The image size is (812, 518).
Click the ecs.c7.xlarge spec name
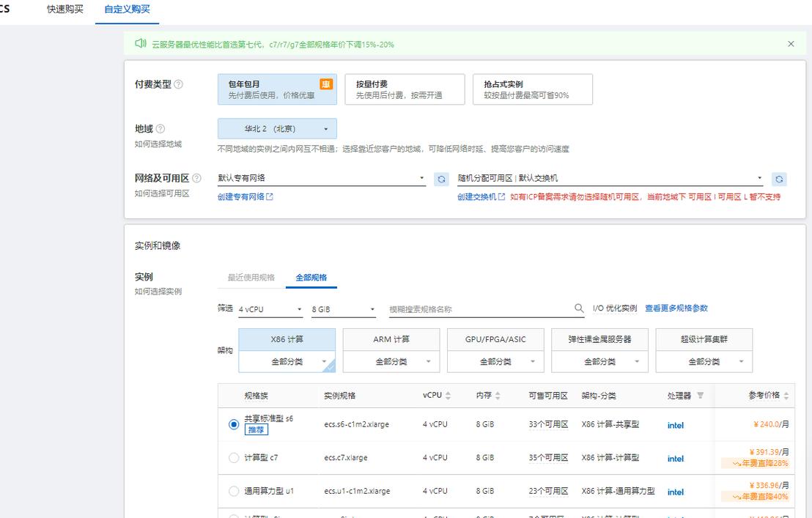coord(346,457)
